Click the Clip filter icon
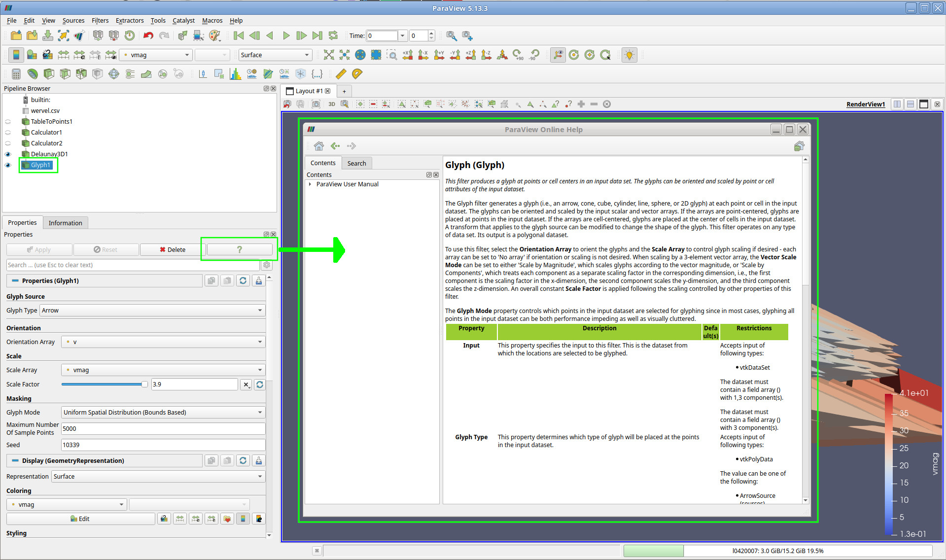Screen dimensions: 946x560 (49, 74)
